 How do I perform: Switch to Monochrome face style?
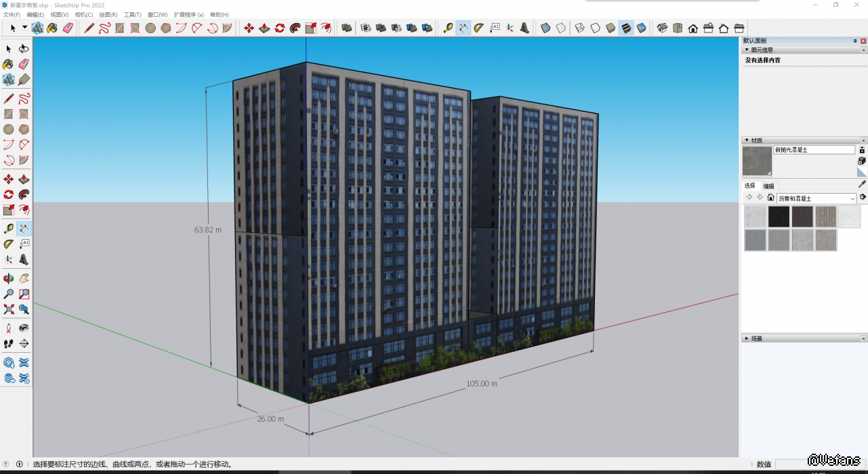(x=641, y=28)
